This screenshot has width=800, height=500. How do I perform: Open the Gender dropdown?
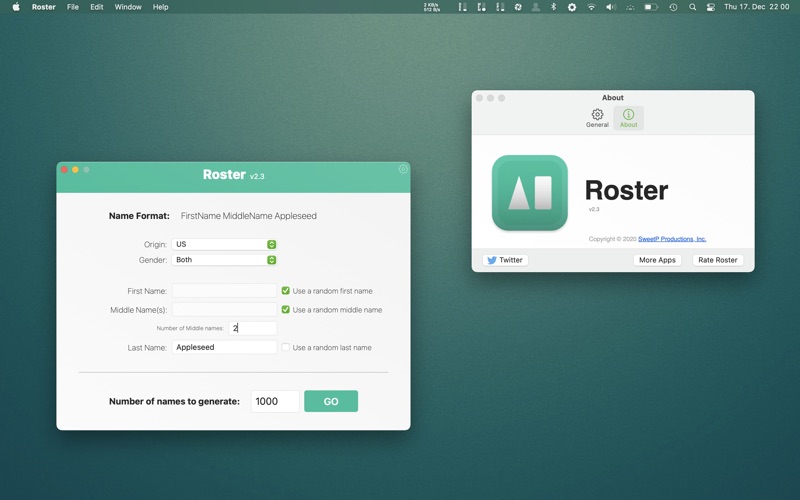tap(224, 260)
